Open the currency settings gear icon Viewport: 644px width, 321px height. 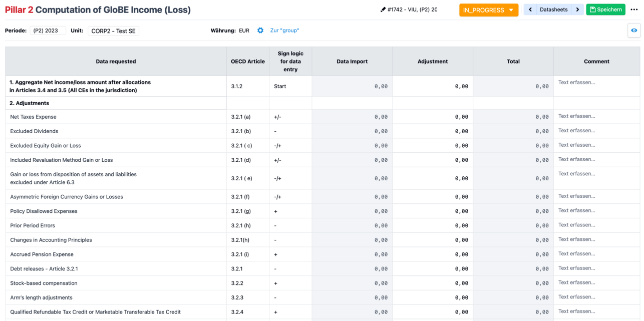(x=260, y=31)
